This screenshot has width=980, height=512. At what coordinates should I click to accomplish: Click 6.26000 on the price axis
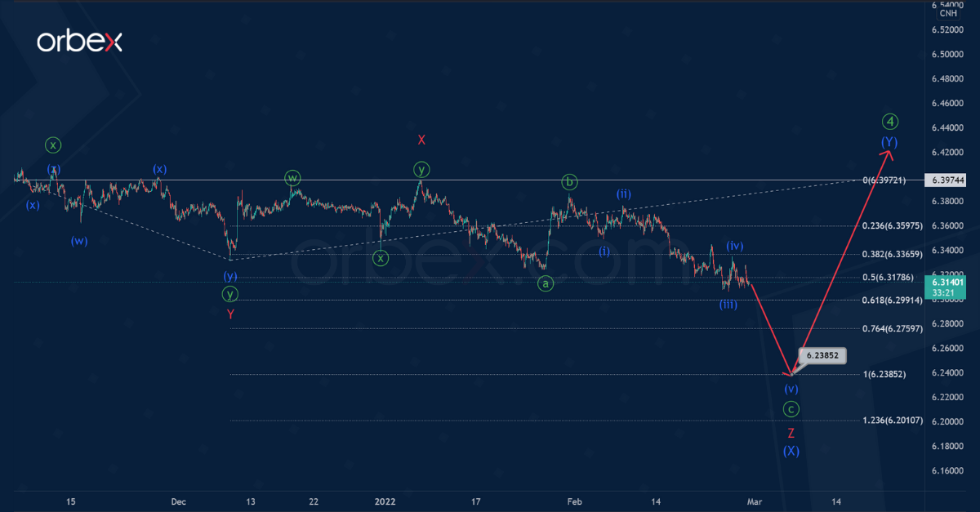click(948, 349)
